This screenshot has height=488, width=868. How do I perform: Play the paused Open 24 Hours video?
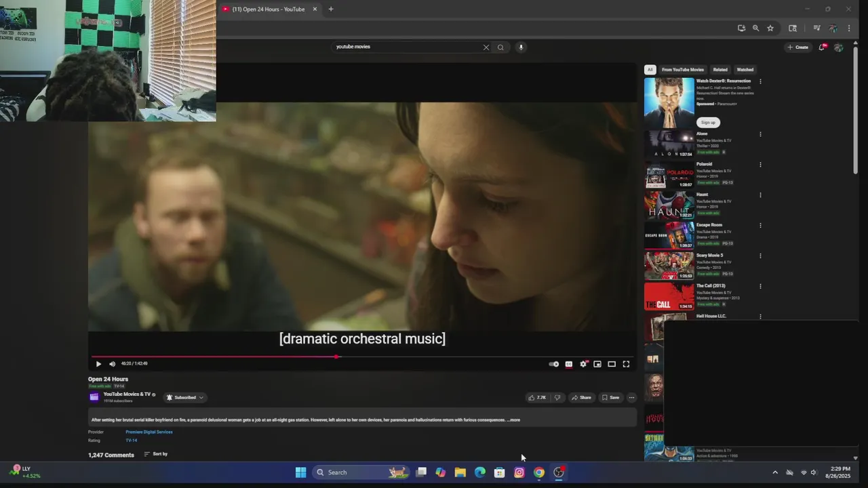98,364
